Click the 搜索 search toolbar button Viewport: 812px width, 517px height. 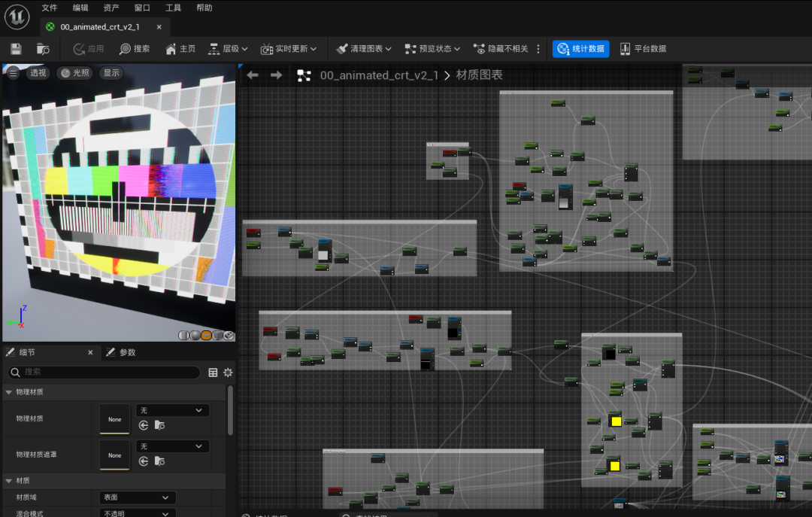134,49
